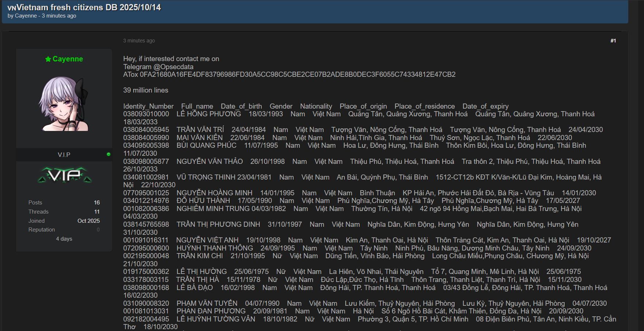The width and height of the screenshot is (644, 331).
Task: Open the #1 post permalink
Action: 613,41
